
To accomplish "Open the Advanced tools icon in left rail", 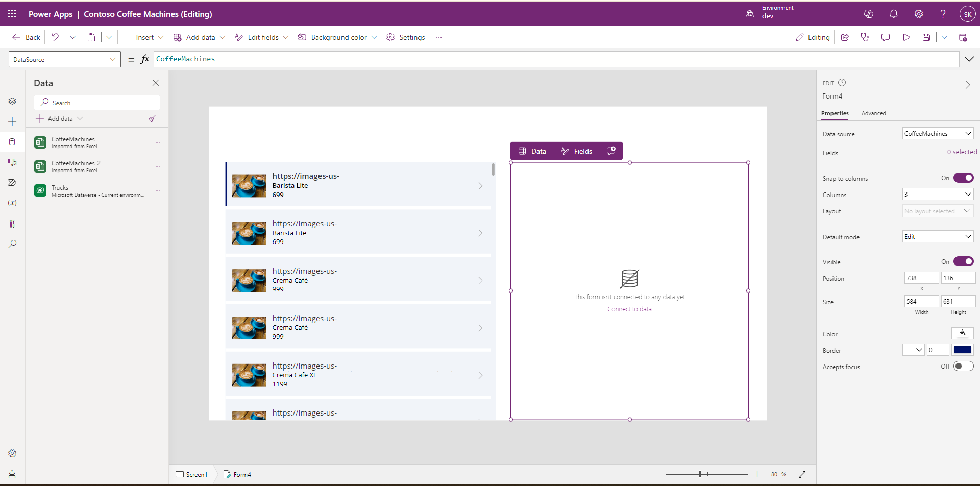I will 12,224.
